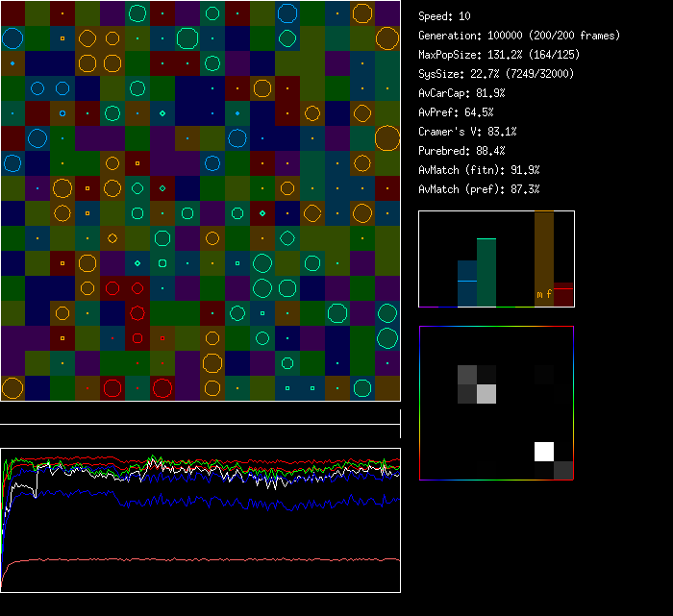The image size is (673, 616).
Task: Click the AvMatch (pref) statistic
Action: point(478,189)
